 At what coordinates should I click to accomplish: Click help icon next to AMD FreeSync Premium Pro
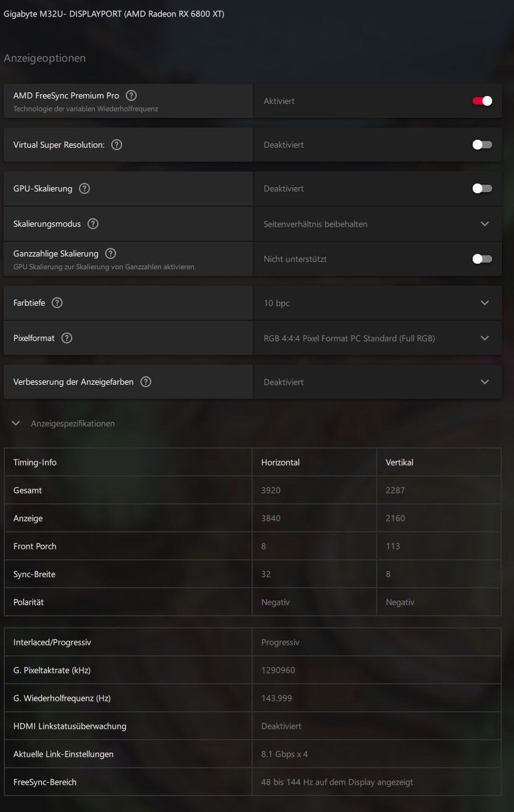131,95
